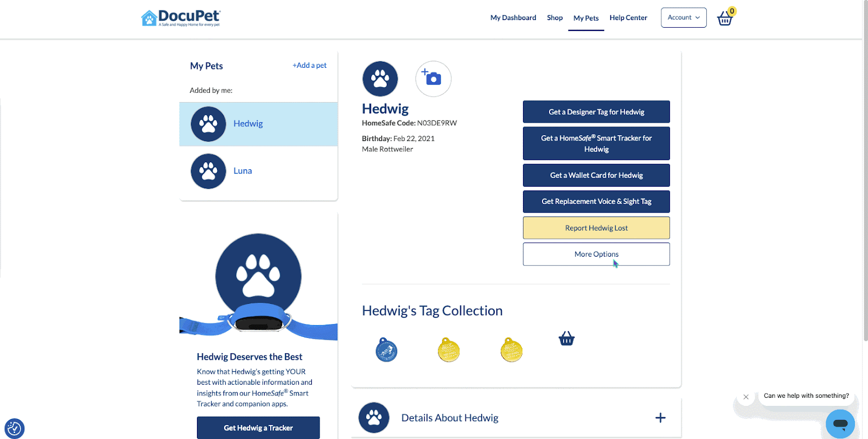Click the basket icon in Tag Collection
The height and width of the screenshot is (439, 868).
click(566, 339)
